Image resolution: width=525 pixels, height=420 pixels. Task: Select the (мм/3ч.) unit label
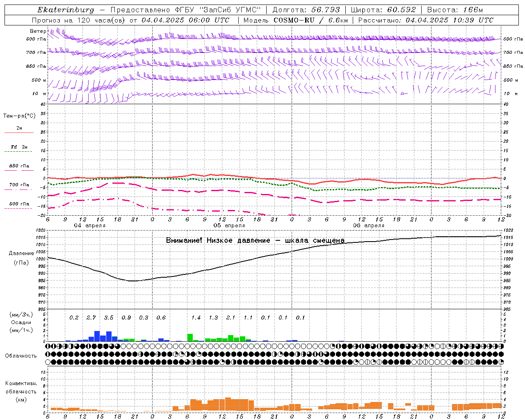click(x=21, y=315)
